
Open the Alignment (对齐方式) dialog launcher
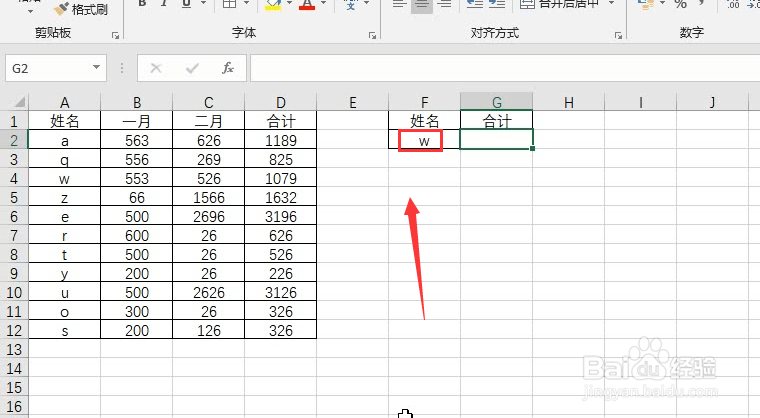(x=618, y=35)
